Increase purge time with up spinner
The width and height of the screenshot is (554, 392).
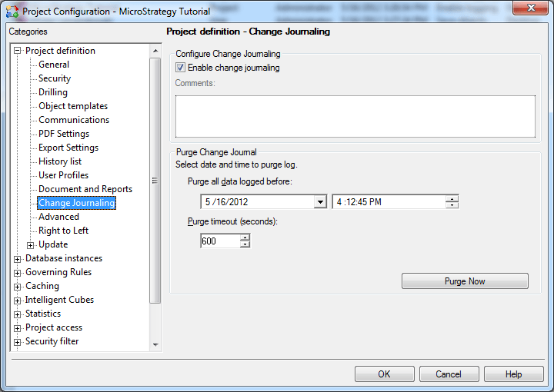(x=452, y=199)
